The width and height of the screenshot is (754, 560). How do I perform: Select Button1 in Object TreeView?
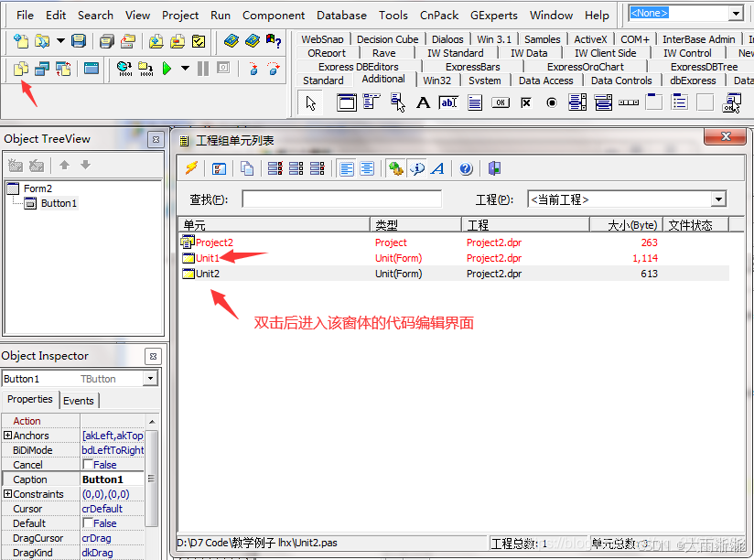[x=59, y=203]
